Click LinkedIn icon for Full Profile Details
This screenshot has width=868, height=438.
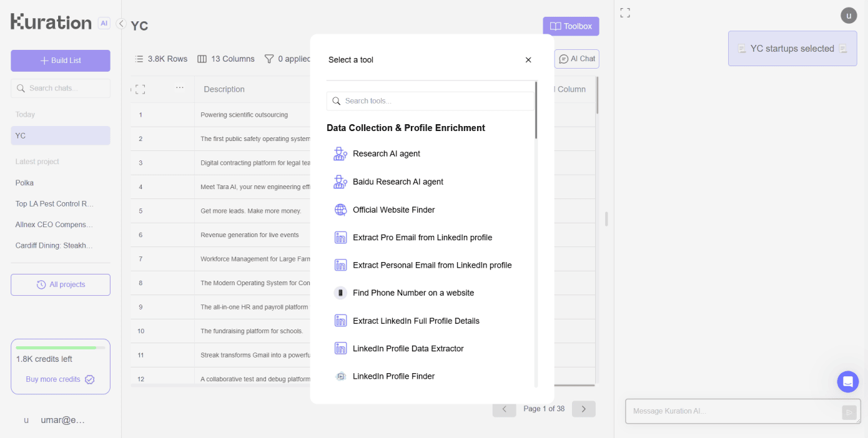pos(340,321)
